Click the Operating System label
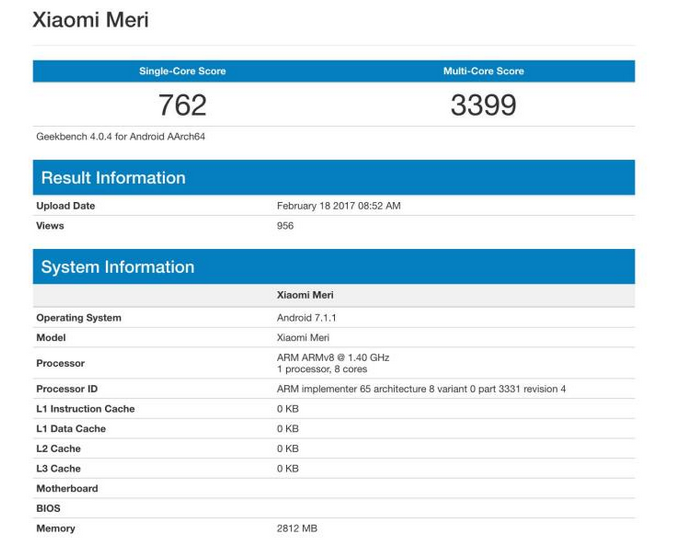 pyautogui.click(x=79, y=318)
